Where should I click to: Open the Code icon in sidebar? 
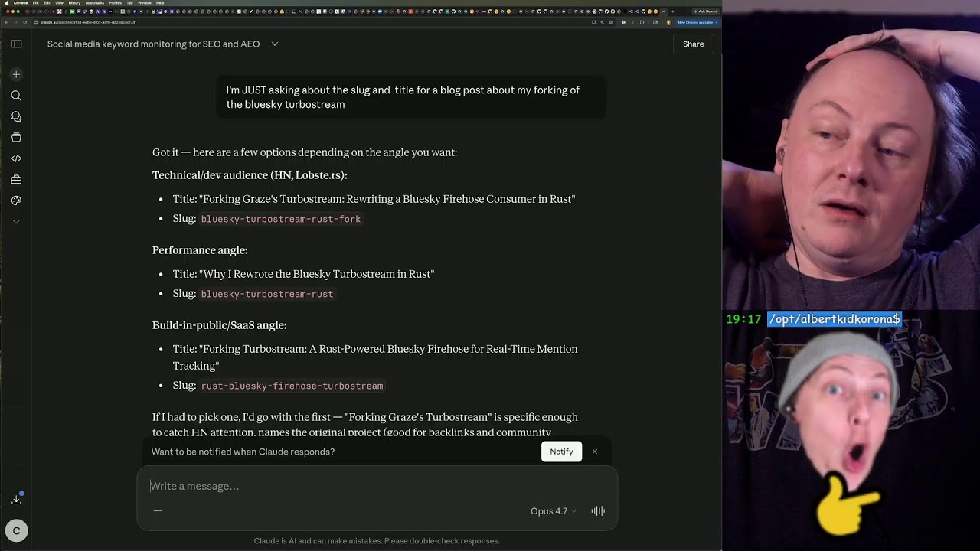[x=16, y=158]
